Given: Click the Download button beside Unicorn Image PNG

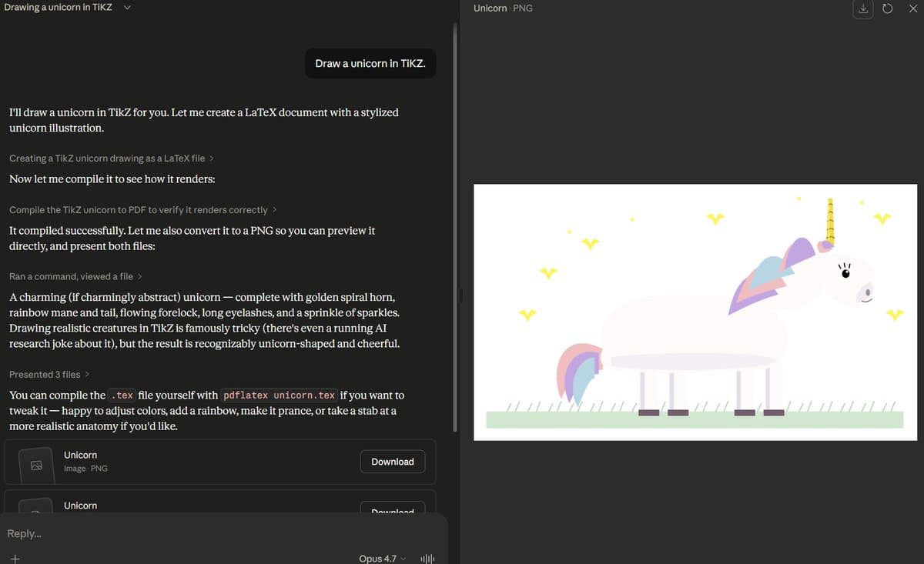Looking at the screenshot, I should 393,461.
